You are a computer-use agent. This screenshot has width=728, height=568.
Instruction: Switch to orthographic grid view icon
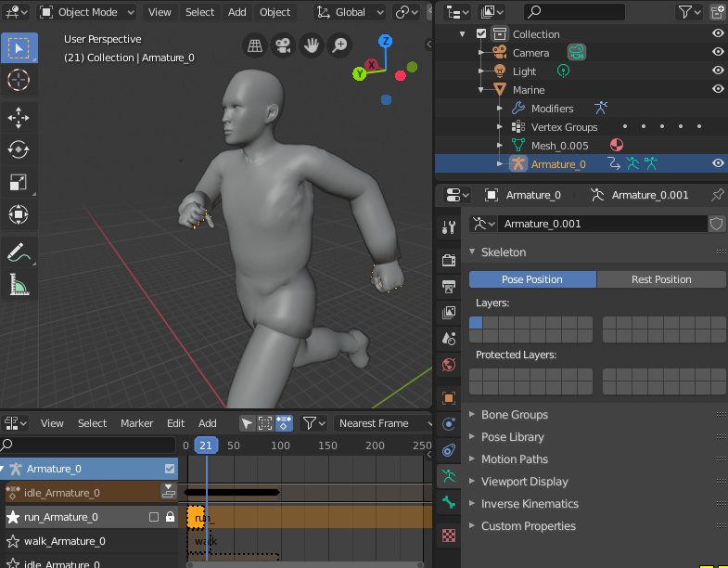click(x=255, y=45)
